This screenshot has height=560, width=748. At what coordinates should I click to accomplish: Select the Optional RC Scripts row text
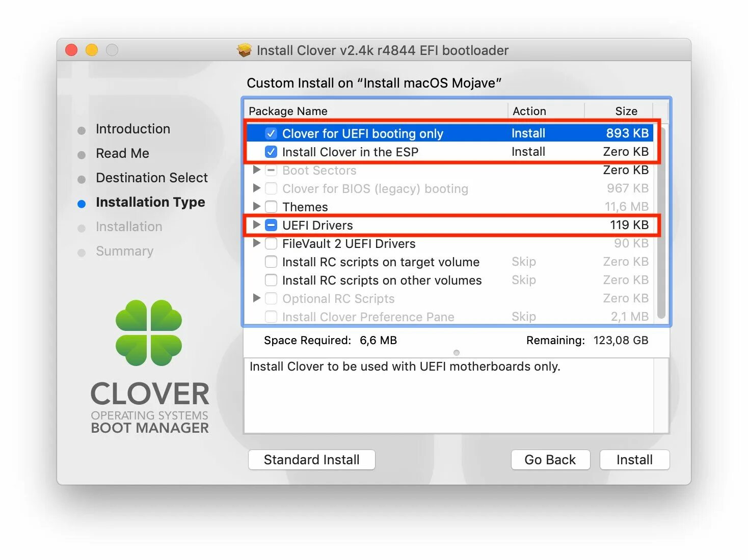click(338, 299)
